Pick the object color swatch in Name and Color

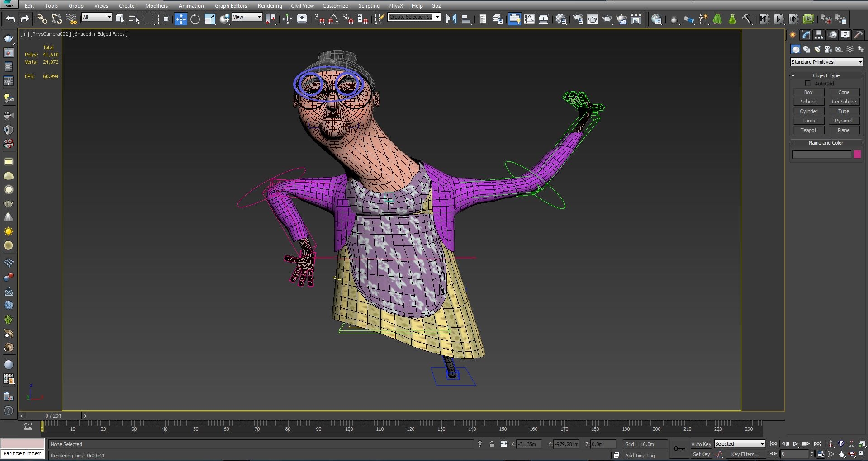point(857,154)
